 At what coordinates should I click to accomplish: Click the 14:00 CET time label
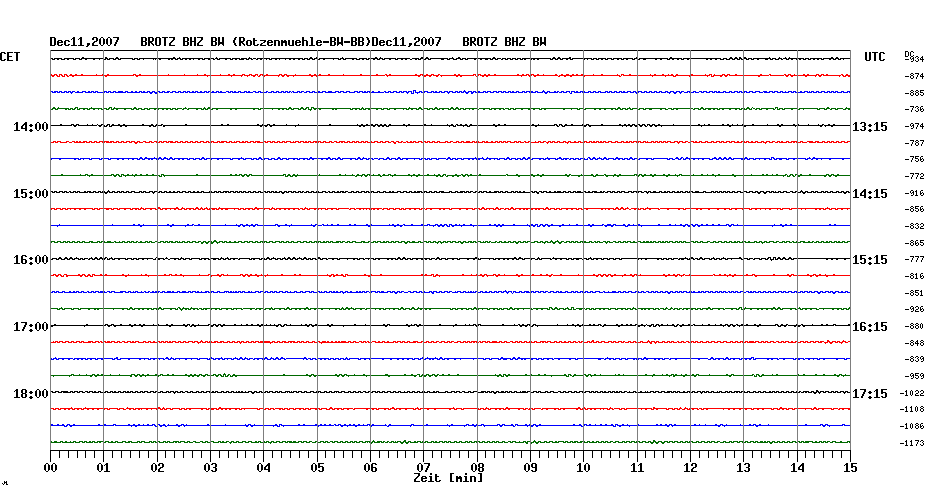(x=31, y=127)
